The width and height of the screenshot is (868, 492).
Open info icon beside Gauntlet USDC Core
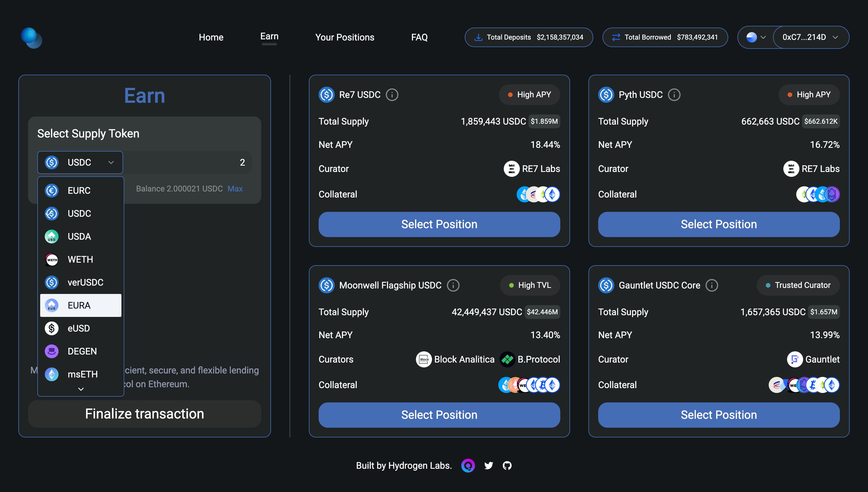tap(712, 285)
